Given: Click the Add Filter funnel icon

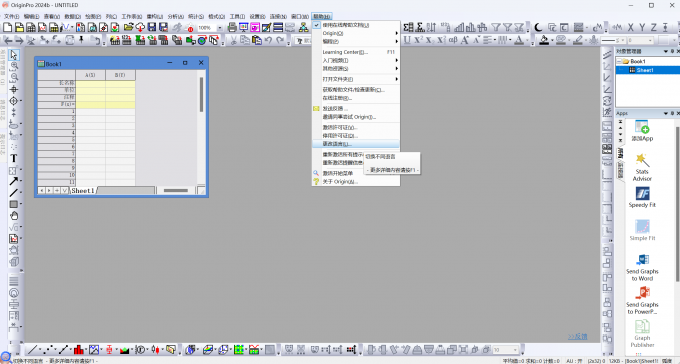Looking at the screenshot, I should click(x=496, y=27).
